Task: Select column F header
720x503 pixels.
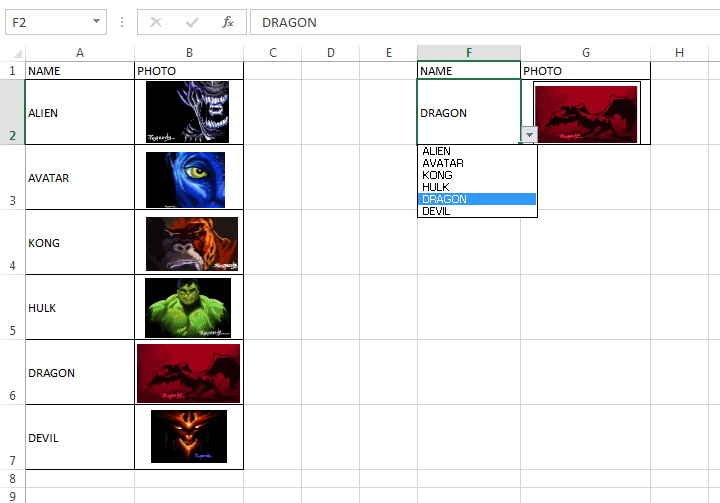Action: pyautogui.click(x=469, y=53)
